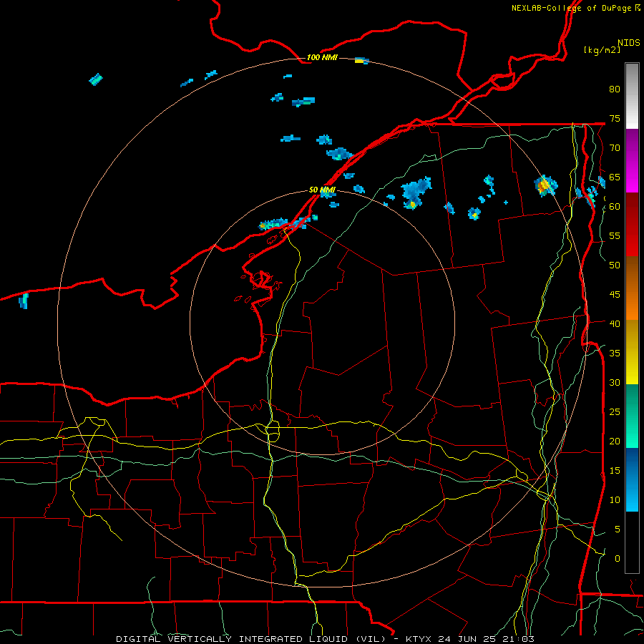Click the 75 value on the color scale
The image size is (644, 644).
(615, 118)
